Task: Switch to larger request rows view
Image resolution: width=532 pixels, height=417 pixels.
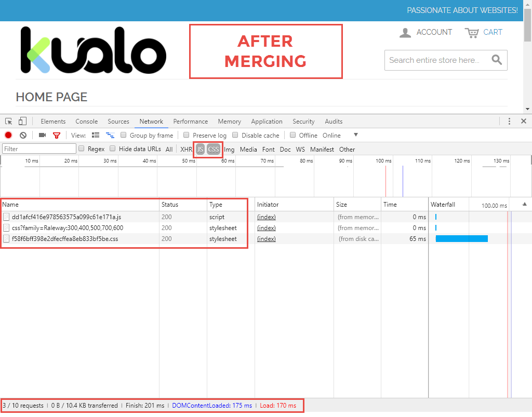Action: pyautogui.click(x=96, y=135)
